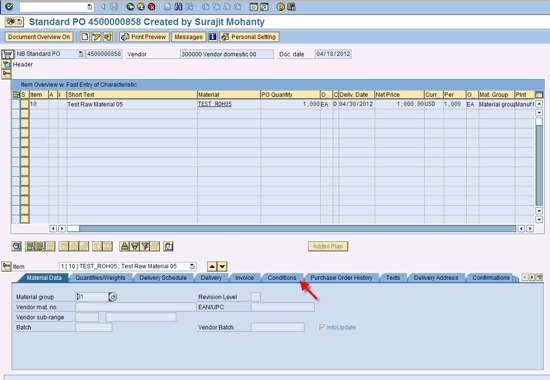Screen dimensions: 550x380
Task: Open the Confirmations tab
Action: [491, 278]
